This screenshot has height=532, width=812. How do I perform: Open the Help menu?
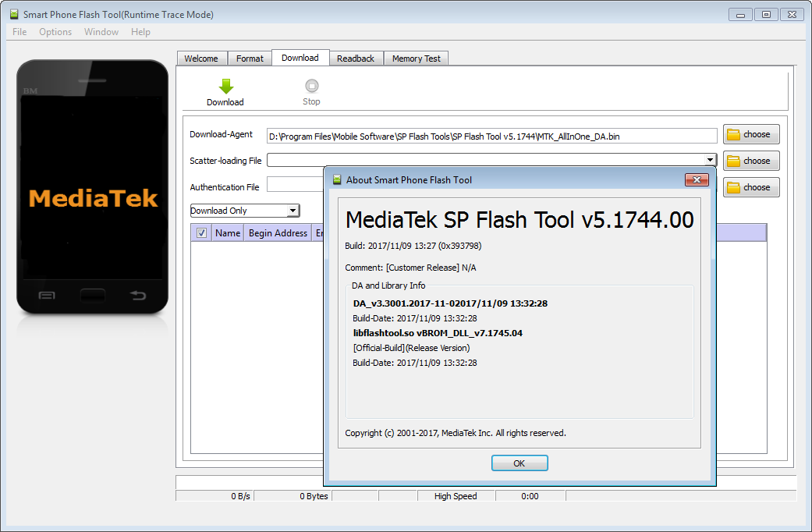[x=140, y=32]
